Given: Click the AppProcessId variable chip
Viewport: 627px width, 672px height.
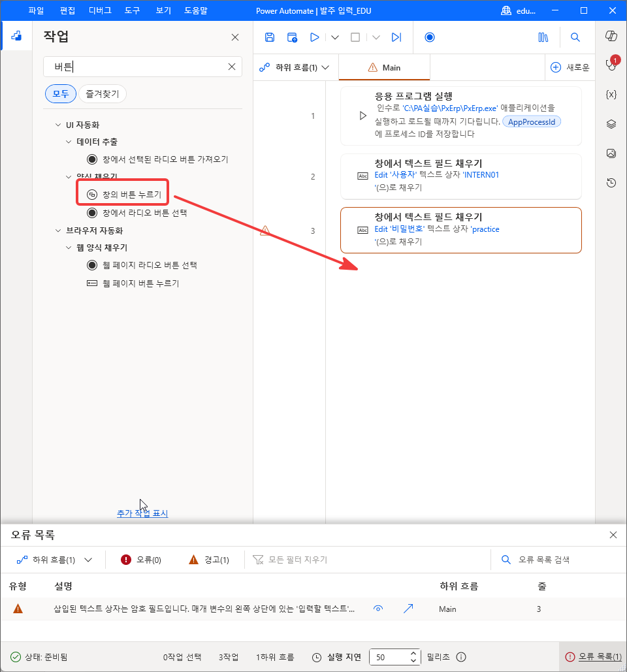Looking at the screenshot, I should click(532, 121).
